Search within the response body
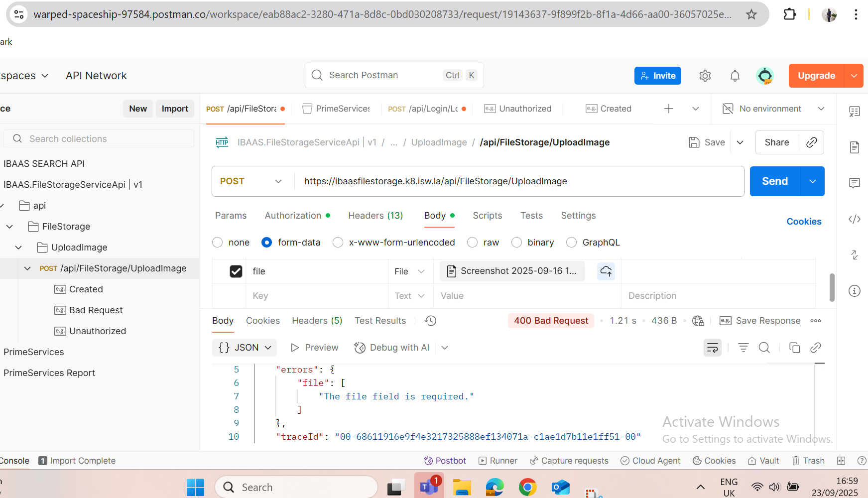This screenshot has width=868, height=498. [764, 348]
